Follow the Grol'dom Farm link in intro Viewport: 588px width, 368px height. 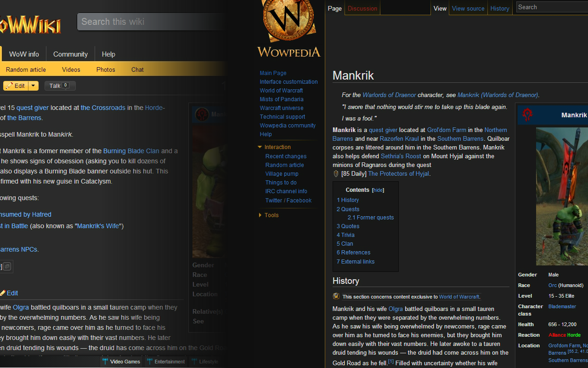coord(447,130)
